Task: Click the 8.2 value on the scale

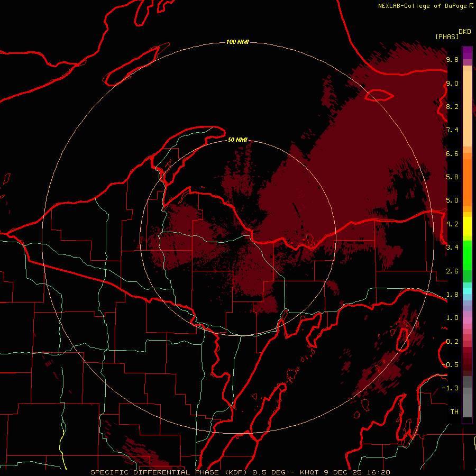Action: pos(452,106)
